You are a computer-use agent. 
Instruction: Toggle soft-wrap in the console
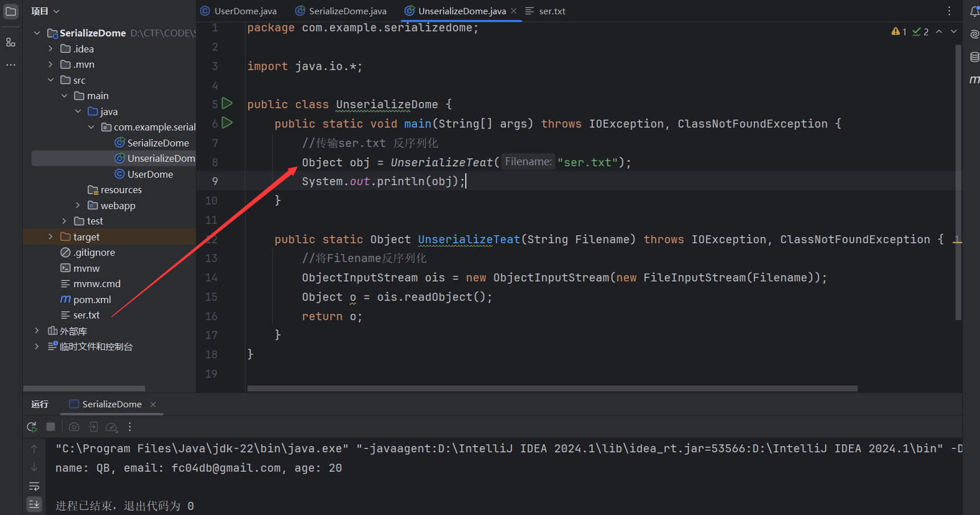[34, 487]
